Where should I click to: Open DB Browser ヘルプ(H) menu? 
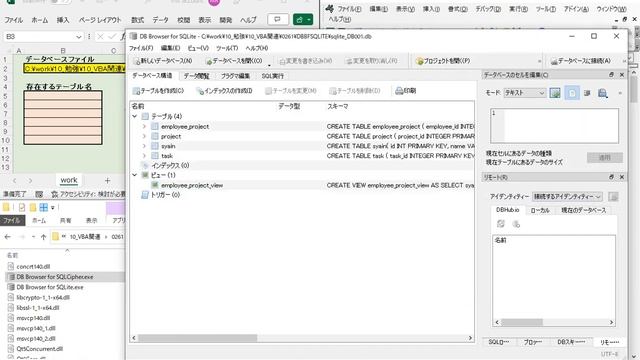[256, 48]
